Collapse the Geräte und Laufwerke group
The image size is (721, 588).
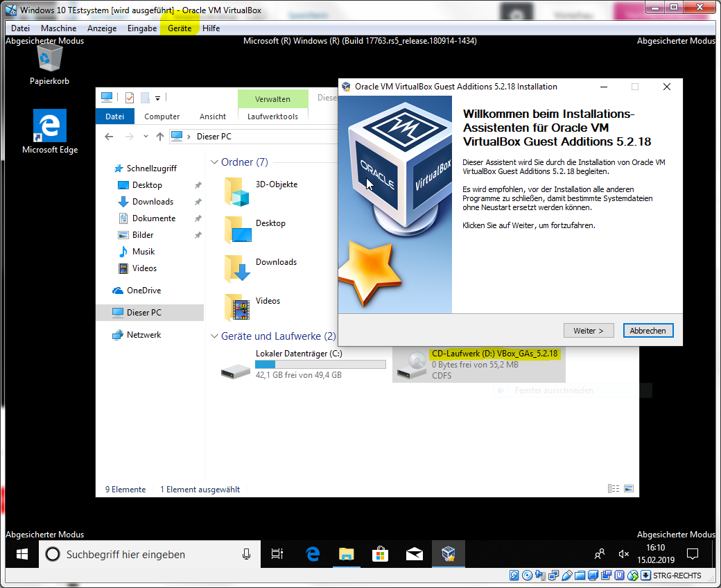point(214,336)
